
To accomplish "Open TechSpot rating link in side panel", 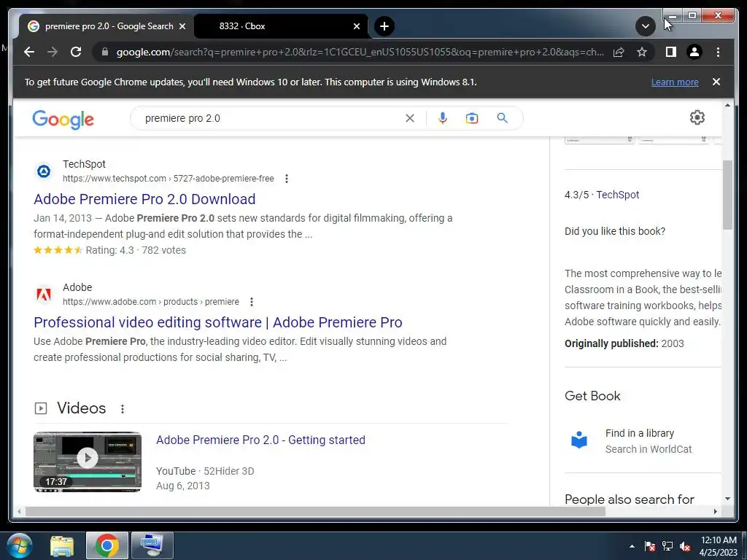I will pyautogui.click(x=617, y=195).
